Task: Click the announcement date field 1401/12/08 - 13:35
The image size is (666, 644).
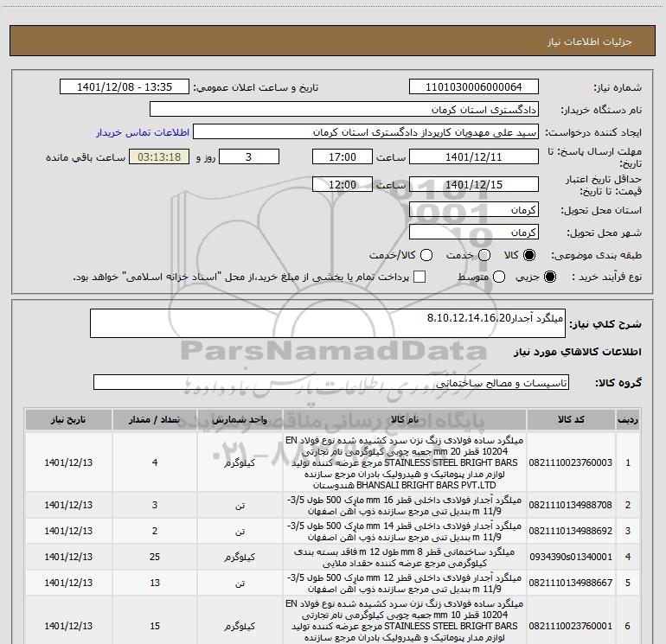Action: (125, 87)
